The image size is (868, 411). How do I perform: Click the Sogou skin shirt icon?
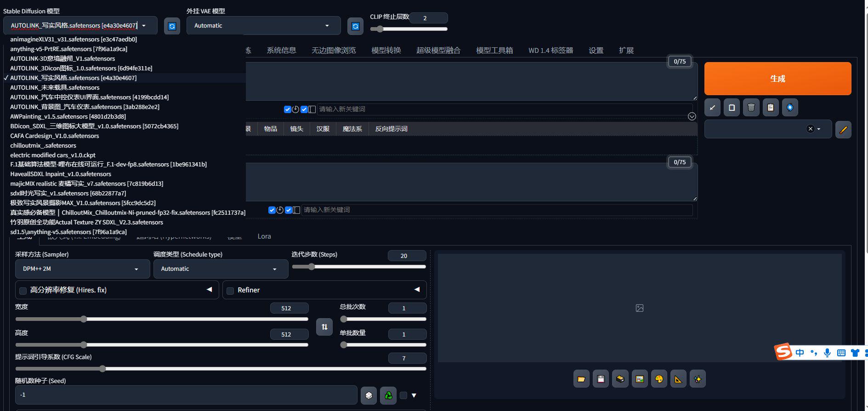tap(855, 353)
